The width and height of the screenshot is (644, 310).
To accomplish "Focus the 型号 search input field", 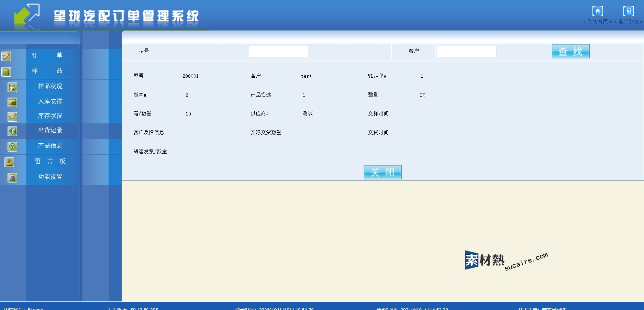I will coord(279,52).
